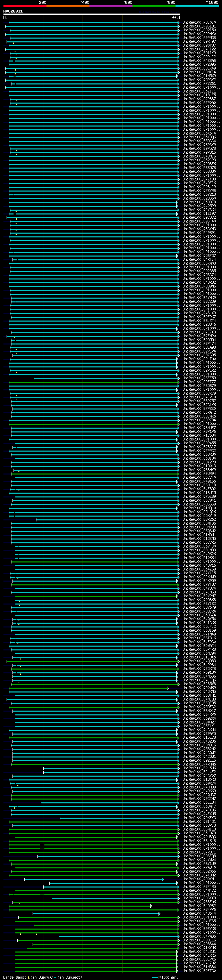Image resolution: width=222 pixels, height=980 pixels.
Task: Click the cyan ~100% identity legend bar
Action: pyautogui.click(x=197, y=7)
